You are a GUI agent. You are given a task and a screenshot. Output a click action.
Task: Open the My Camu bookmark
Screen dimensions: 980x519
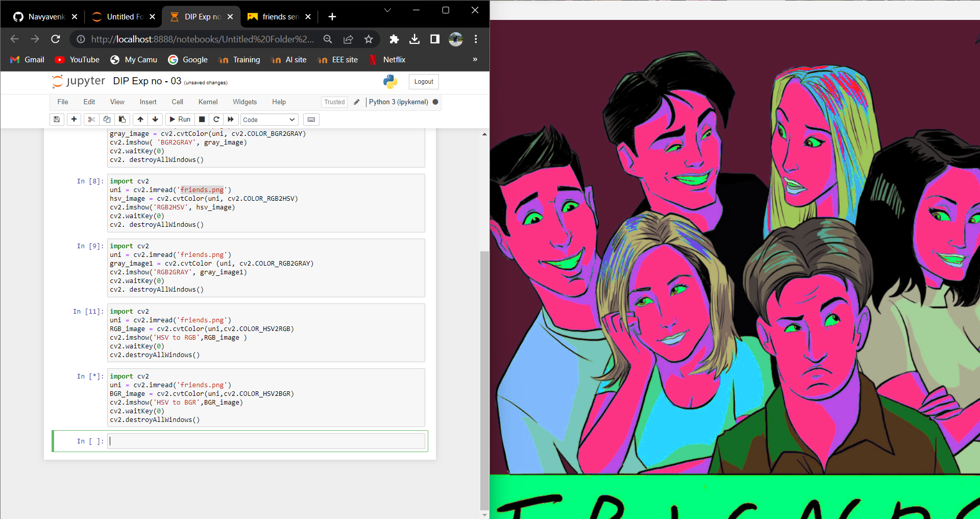pos(134,60)
